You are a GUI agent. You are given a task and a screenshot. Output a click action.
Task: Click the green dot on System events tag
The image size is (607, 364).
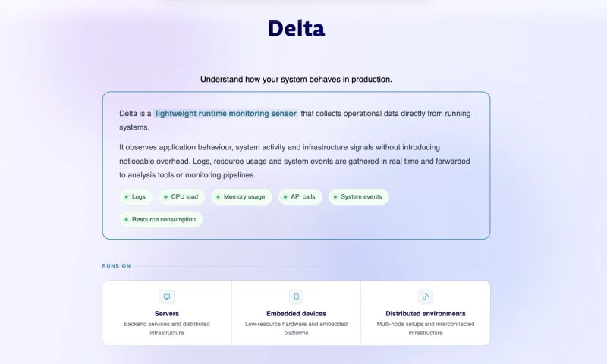pyautogui.click(x=335, y=197)
